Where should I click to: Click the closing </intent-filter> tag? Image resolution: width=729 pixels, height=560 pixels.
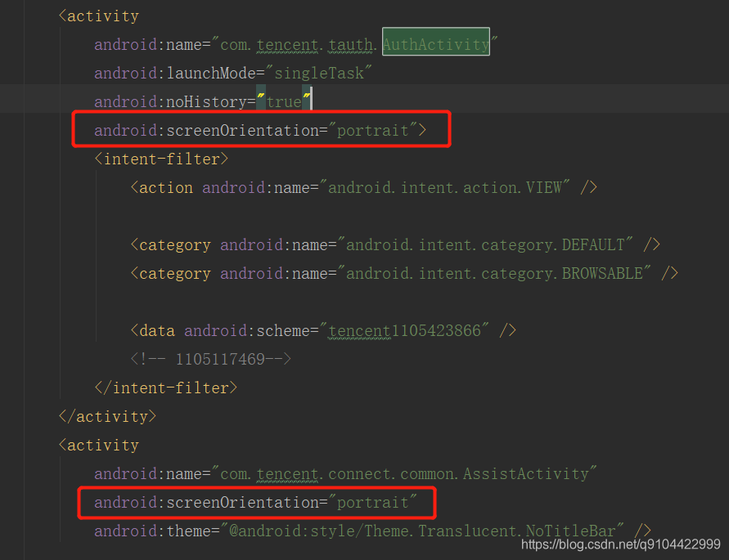[x=166, y=388]
